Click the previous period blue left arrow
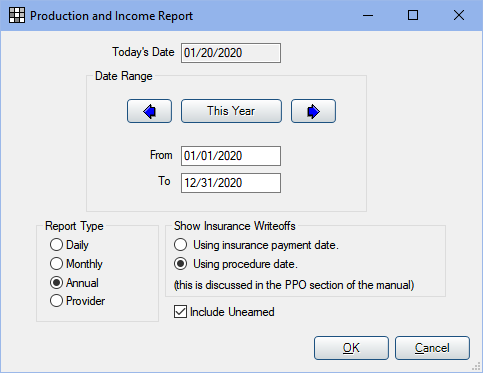 pos(149,111)
